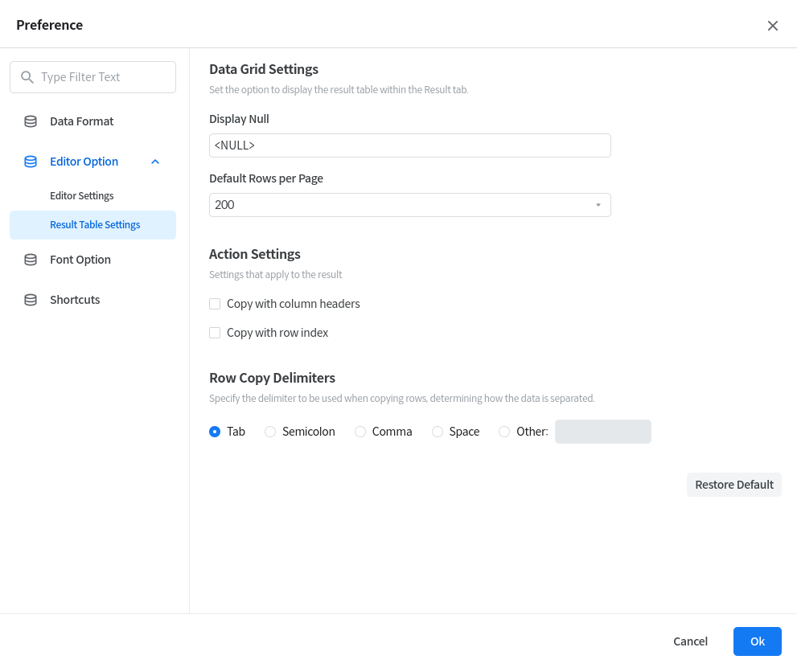The width and height of the screenshot is (797, 672).
Task: Click the Shortcuts database icon
Action: point(31,300)
